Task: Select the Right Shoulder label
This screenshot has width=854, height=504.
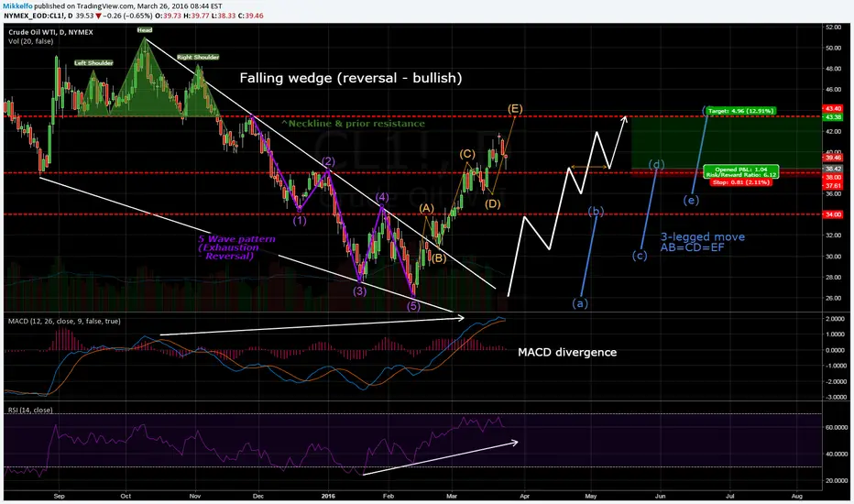Action: pos(198,57)
